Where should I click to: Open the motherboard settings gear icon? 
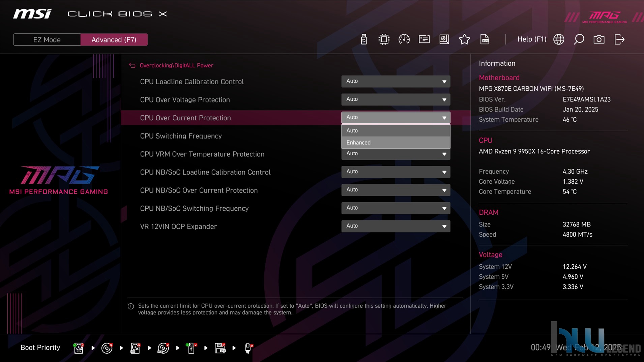pos(444,39)
